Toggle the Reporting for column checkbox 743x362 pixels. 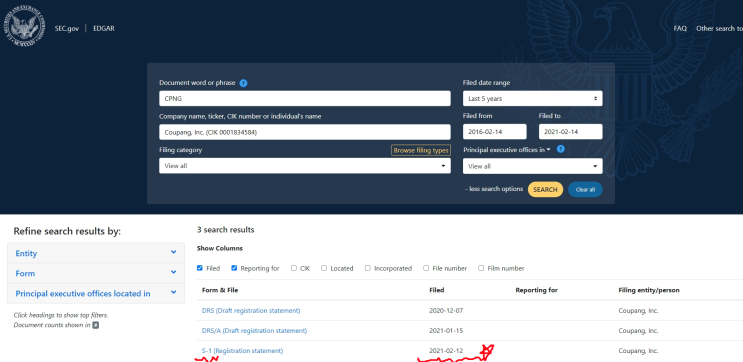click(x=234, y=268)
